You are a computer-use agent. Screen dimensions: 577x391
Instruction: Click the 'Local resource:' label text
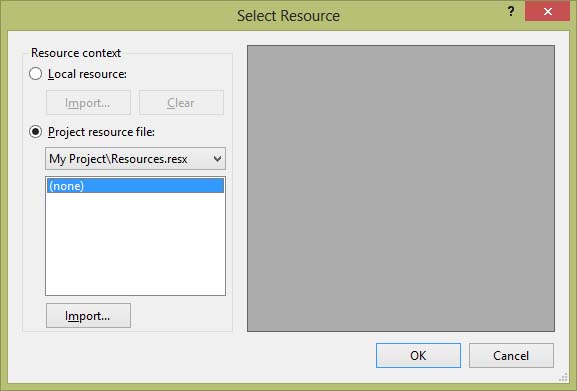click(87, 74)
